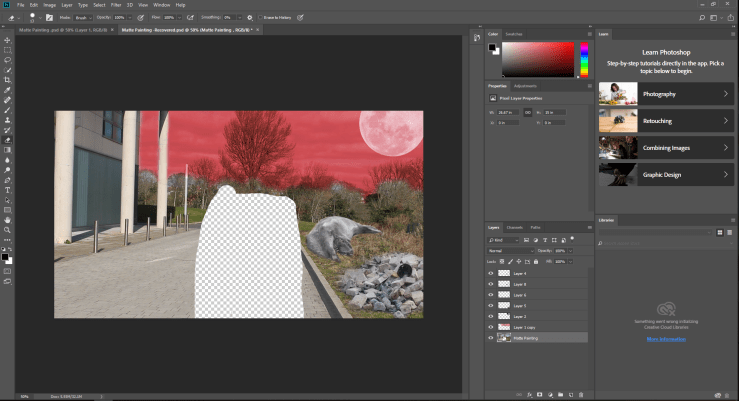The height and width of the screenshot is (401, 739).
Task: Enable Erase to History checkbox
Action: (x=262, y=17)
